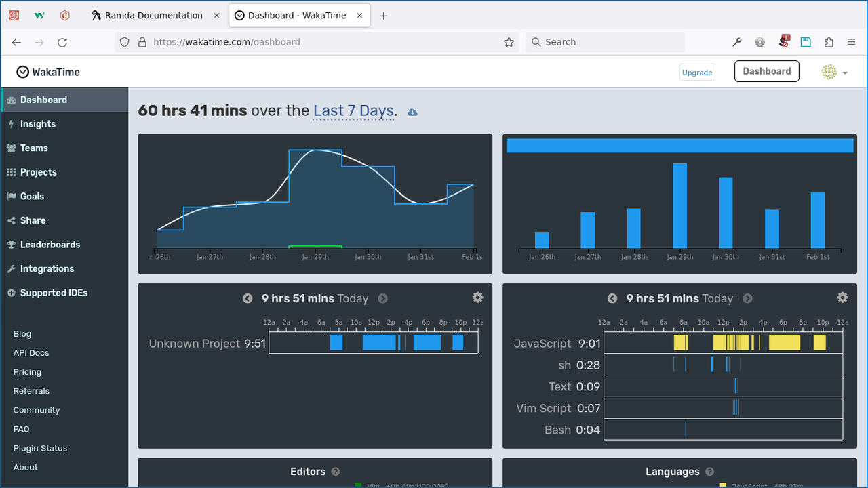Viewport: 868px width, 488px height.
Task: Reload the page
Action: (62, 42)
